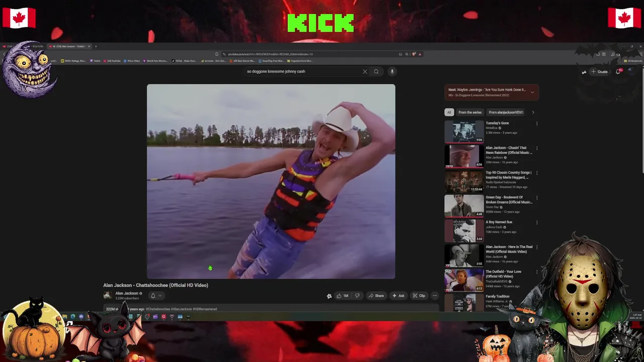This screenshot has width=644, height=362.
Task: Select the From the series chip
Action: (470, 112)
